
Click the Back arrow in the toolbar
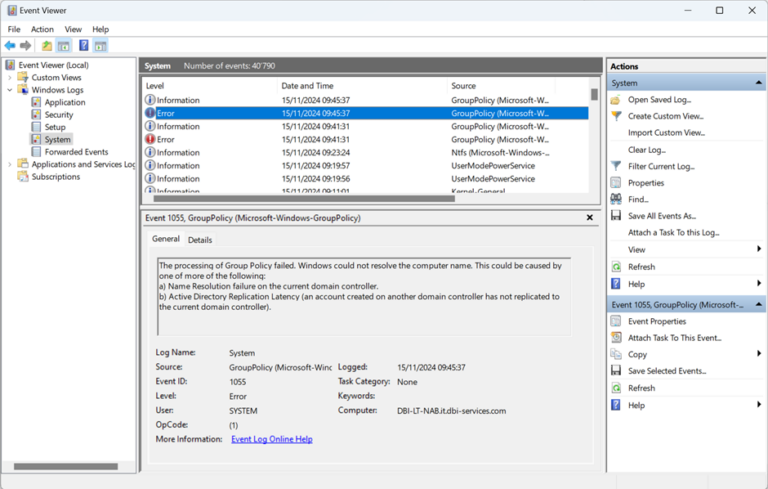(x=10, y=46)
